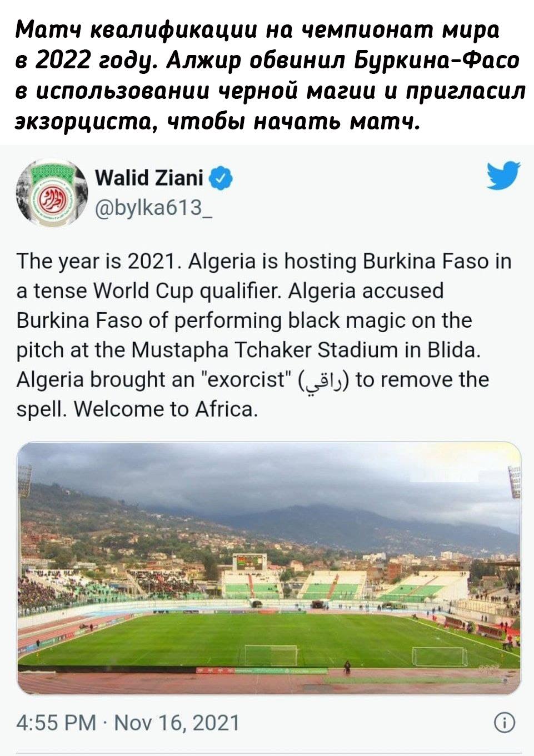This screenshot has width=534, height=756.
Task: Open the stadium photo attachment
Action: pyautogui.click(x=269, y=567)
